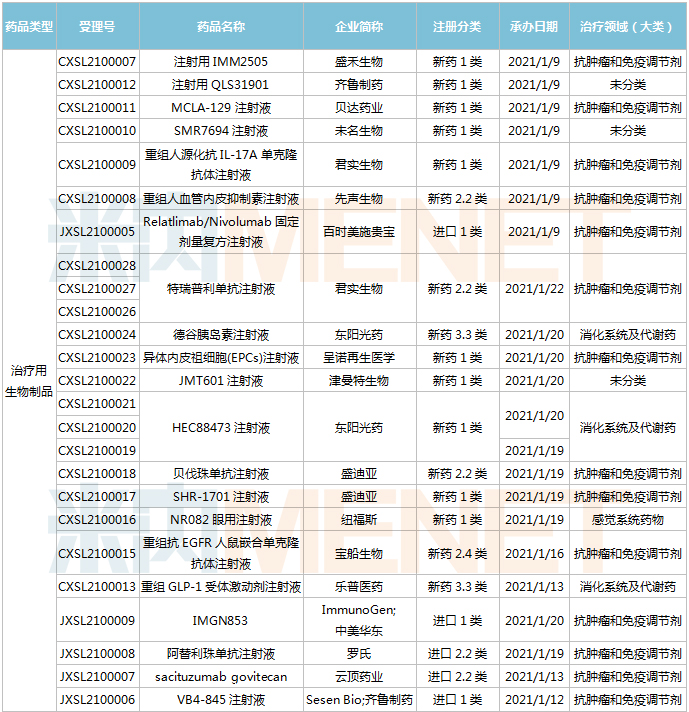Select cell JXSL2100005

[98, 232]
